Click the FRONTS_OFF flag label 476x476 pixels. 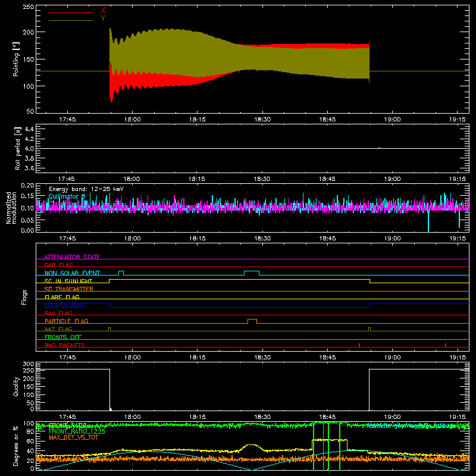[63, 337]
